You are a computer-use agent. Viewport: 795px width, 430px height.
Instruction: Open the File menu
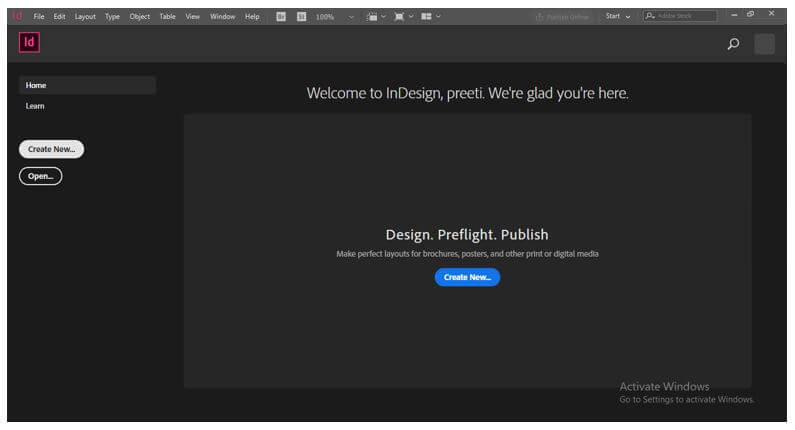point(39,17)
